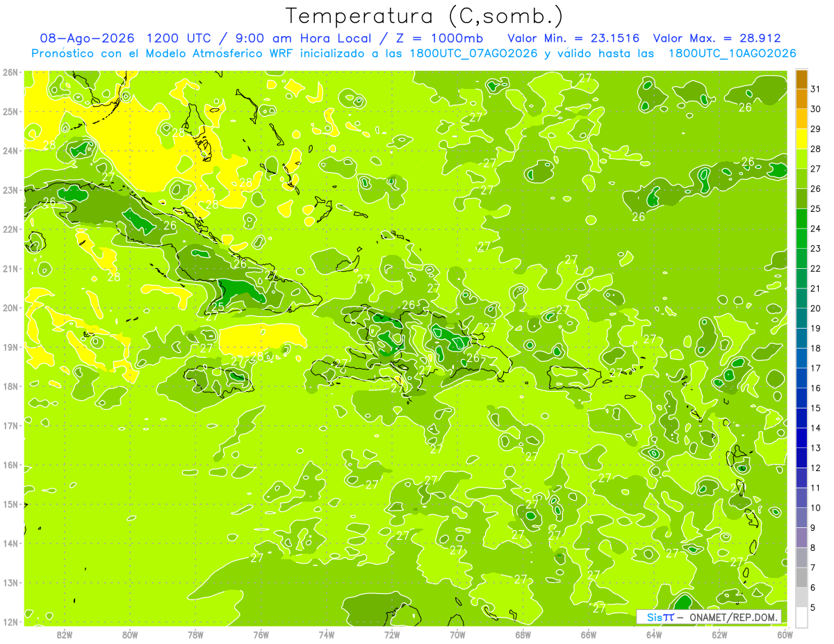Viewport: 834px width, 644px height.
Task: Click the "64W" longitude axis label
Action: tap(654, 634)
